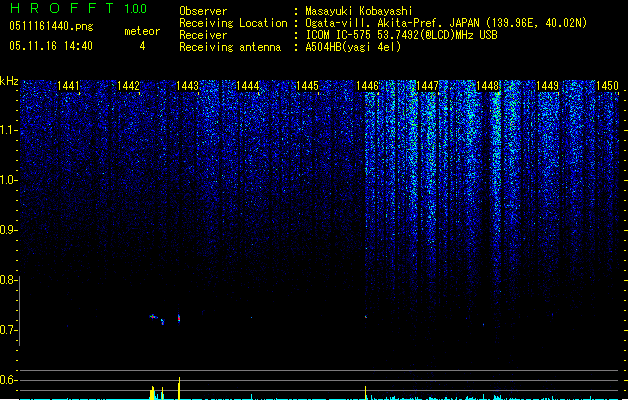Image resolution: width=629 pixels, height=400 pixels.
Task: Click the 0.7 frequency axis label
Action: [x=8, y=330]
